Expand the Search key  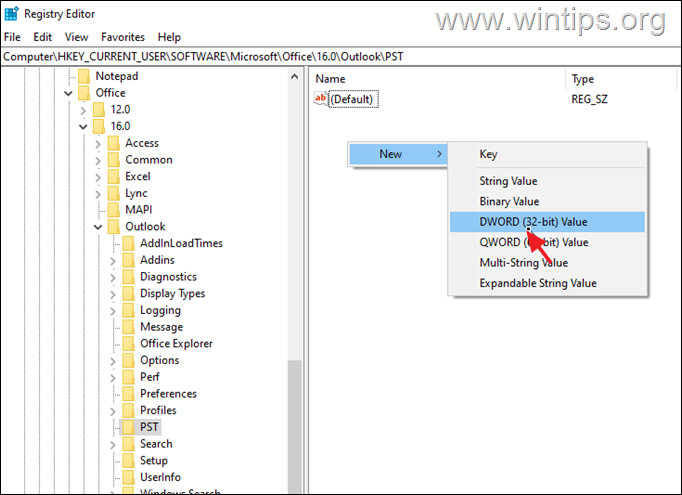pyautogui.click(x=113, y=445)
